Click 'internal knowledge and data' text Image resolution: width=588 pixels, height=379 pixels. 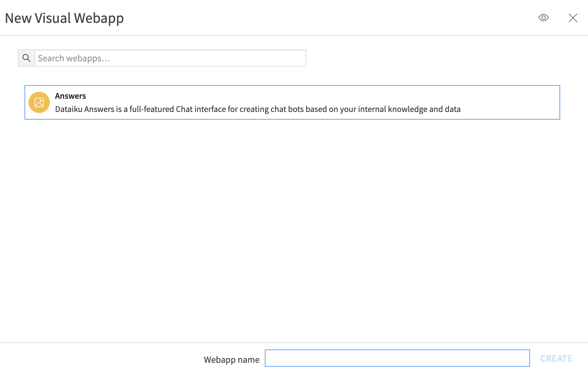409,109
